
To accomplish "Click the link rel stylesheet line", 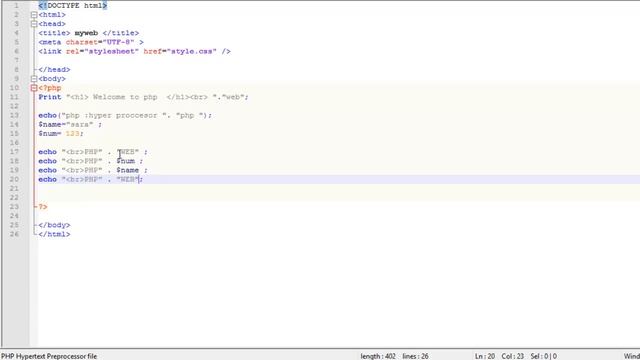I will (x=134, y=51).
